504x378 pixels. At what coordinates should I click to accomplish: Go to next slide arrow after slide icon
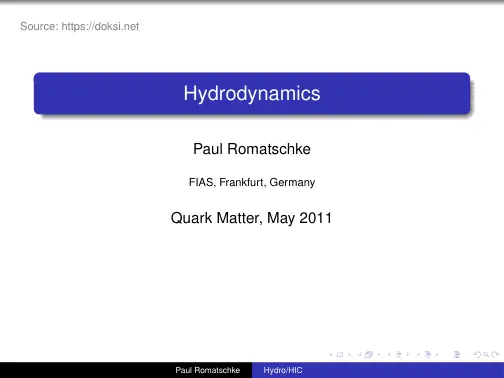point(350,354)
